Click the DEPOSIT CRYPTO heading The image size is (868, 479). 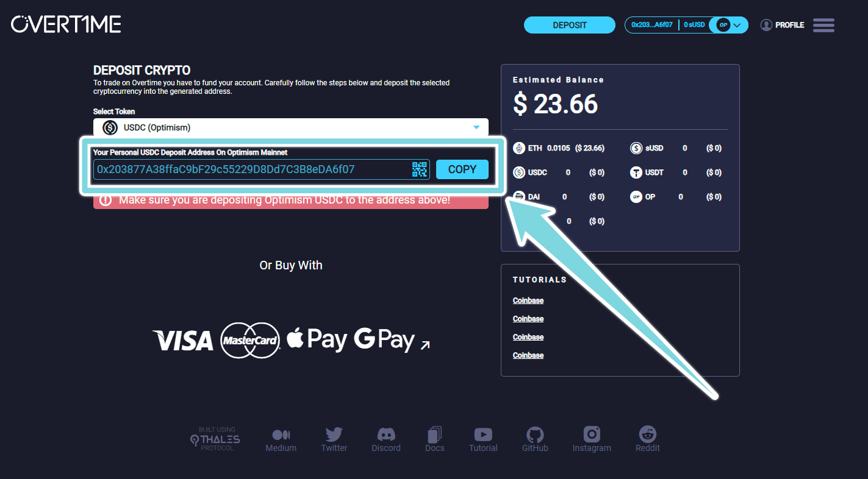142,70
